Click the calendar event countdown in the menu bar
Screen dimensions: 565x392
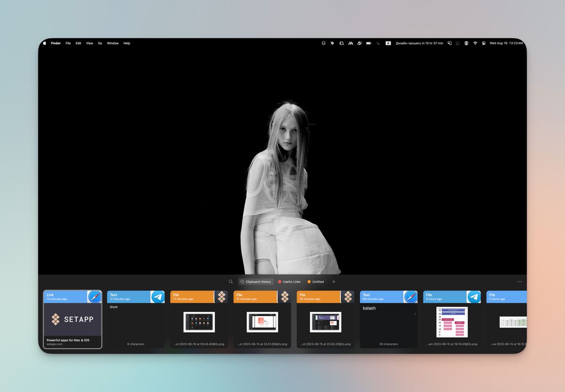tap(419, 43)
